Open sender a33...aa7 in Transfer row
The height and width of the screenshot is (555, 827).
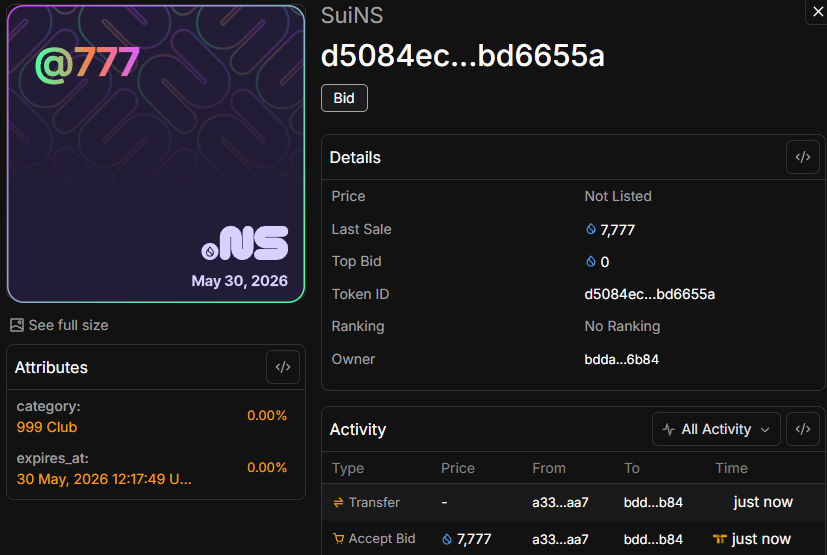[560, 502]
